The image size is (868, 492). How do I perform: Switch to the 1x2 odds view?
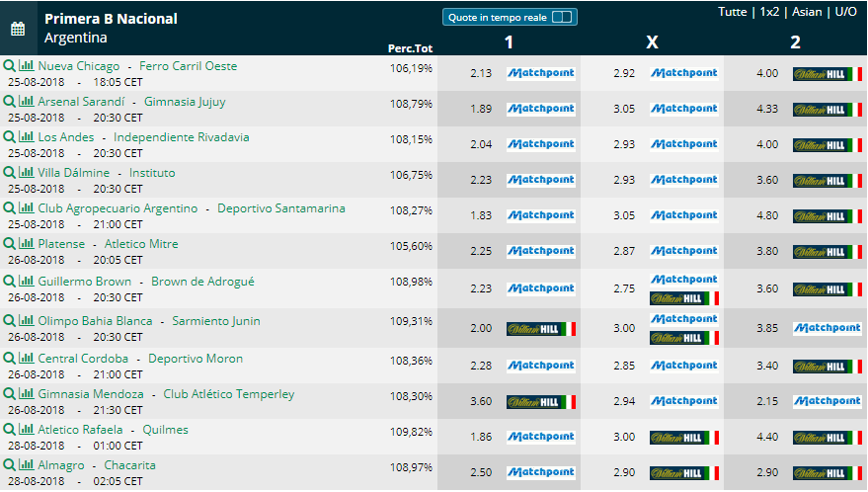[x=769, y=12]
